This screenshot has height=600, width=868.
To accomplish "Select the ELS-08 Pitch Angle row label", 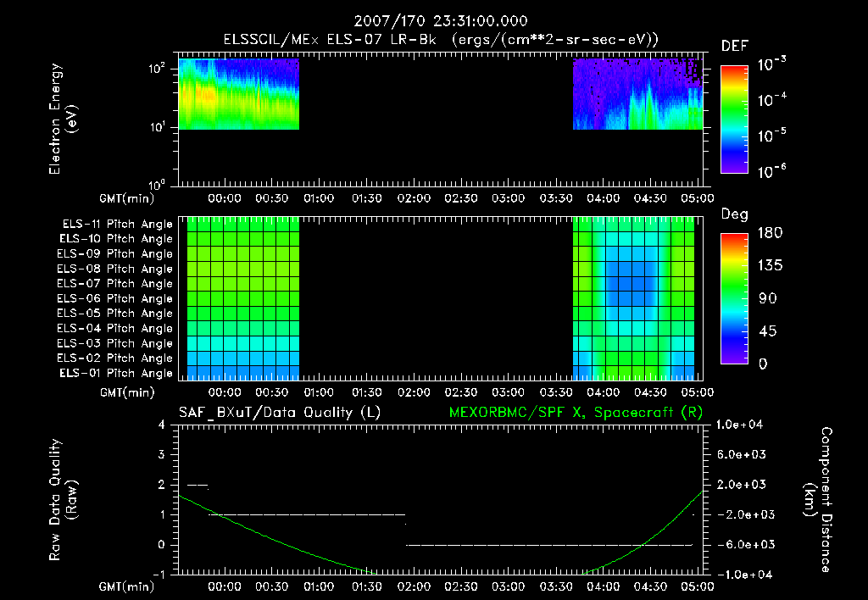I will [x=114, y=269].
